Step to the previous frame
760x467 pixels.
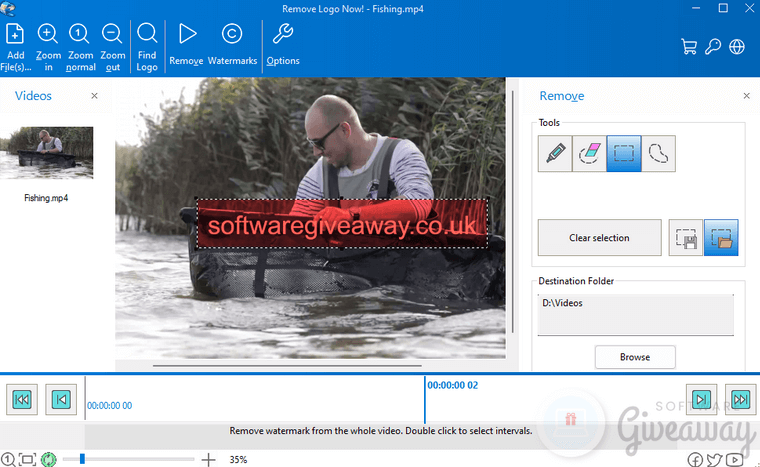(x=61, y=400)
